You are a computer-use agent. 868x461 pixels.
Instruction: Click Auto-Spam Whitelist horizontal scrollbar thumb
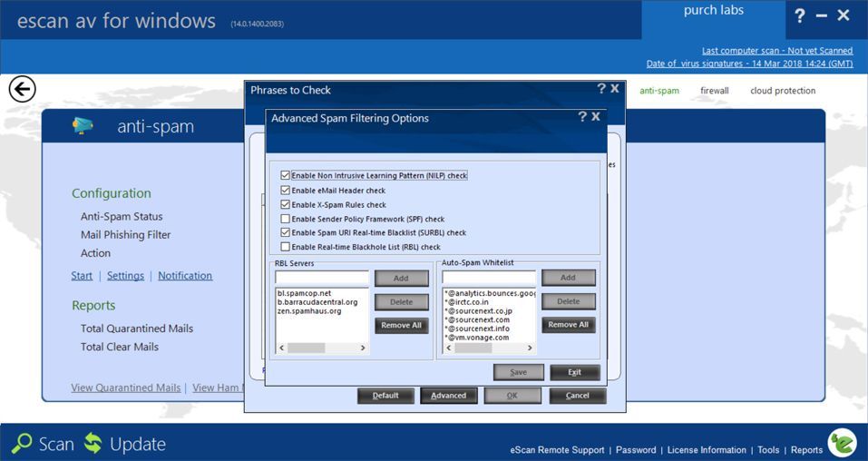coord(473,348)
